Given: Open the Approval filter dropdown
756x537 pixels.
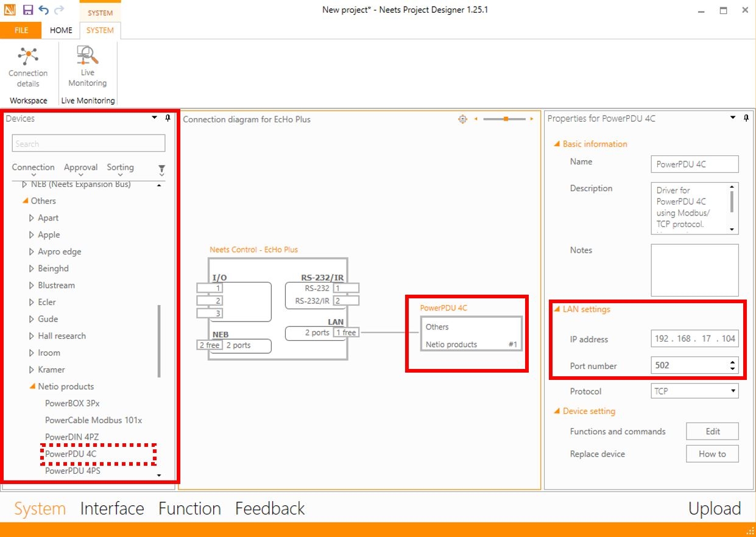Looking at the screenshot, I should click(81, 170).
